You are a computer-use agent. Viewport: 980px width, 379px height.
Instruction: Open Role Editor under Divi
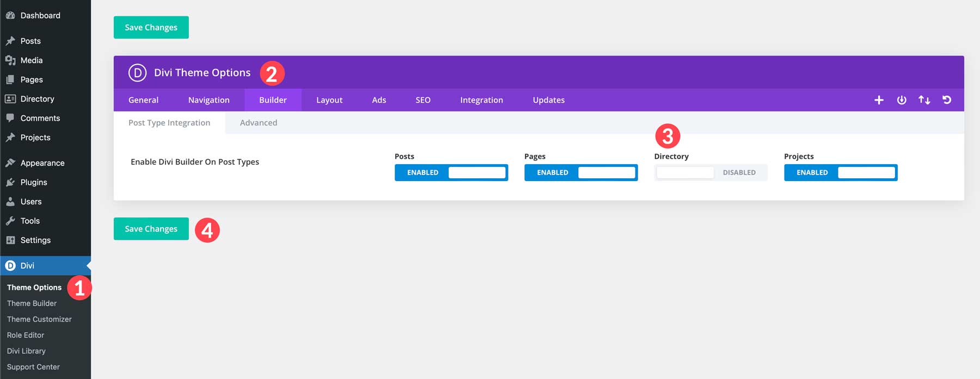click(x=26, y=335)
